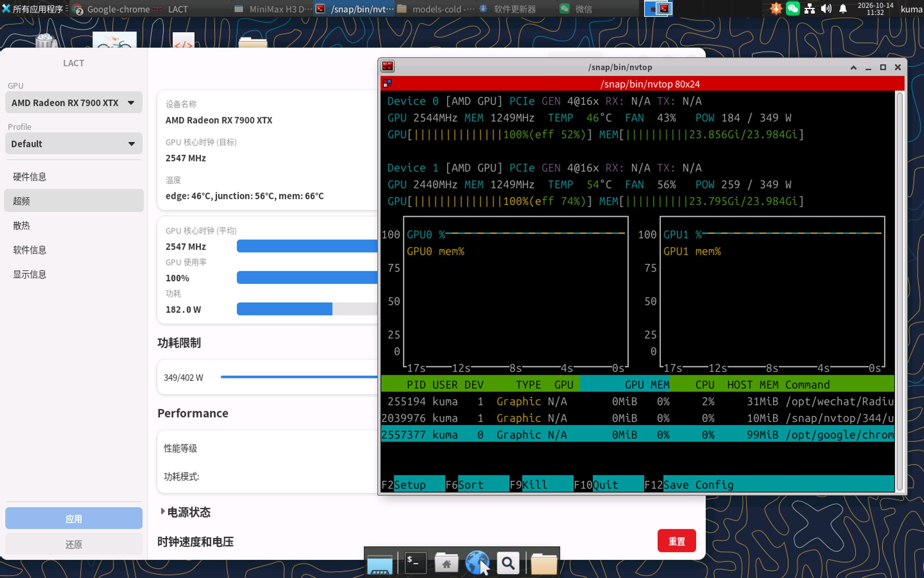Click the orange update notifier tray icon
Image resolution: width=924 pixels, height=578 pixels.
776,8
